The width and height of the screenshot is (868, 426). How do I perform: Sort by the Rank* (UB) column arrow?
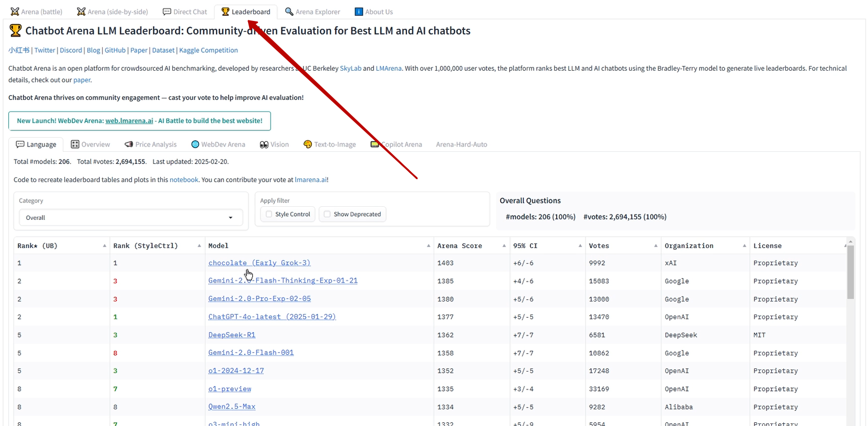tap(105, 246)
